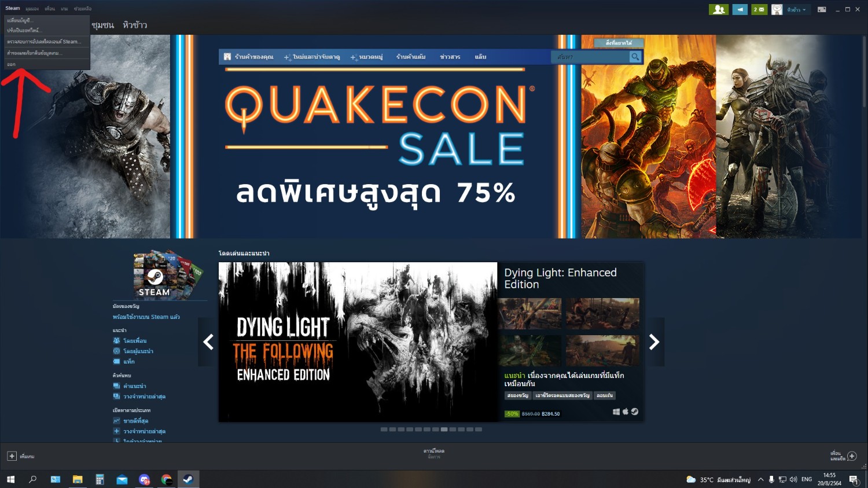Show previous featured game arrow
The image size is (868, 488).
coord(208,342)
